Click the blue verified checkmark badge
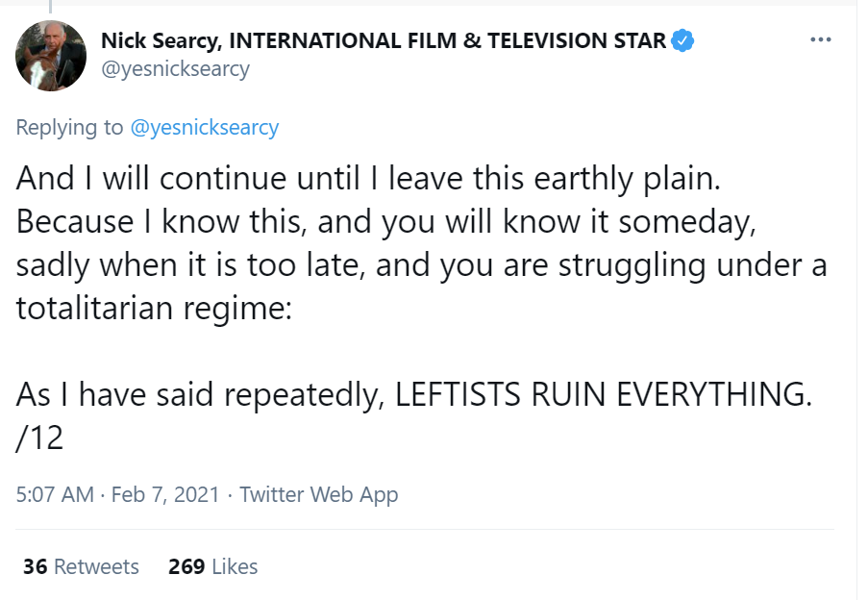 [x=682, y=40]
